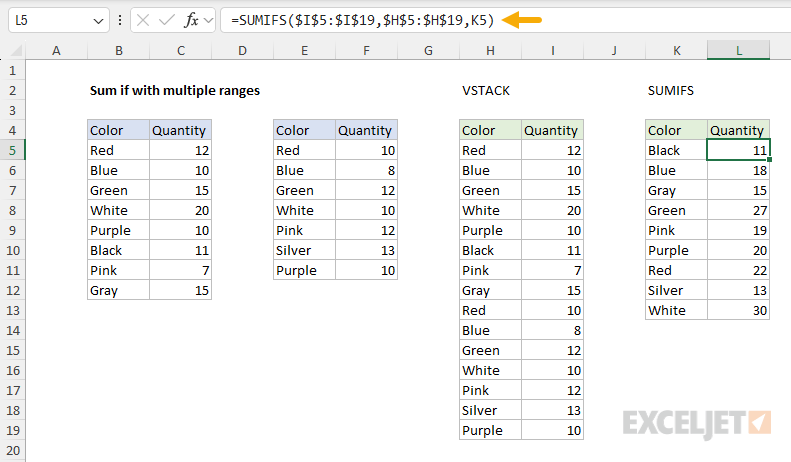Click cell C8 with value 20
This screenshot has width=791, height=462.
(x=181, y=210)
